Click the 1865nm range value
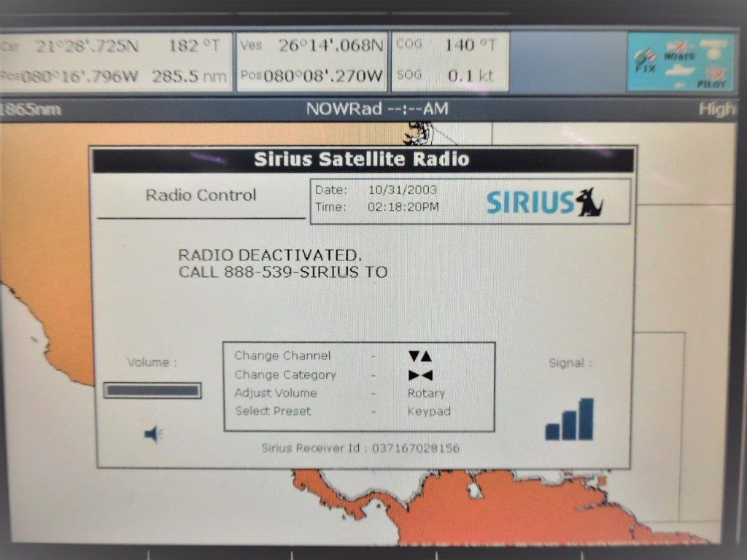This screenshot has width=747, height=560. (31, 109)
